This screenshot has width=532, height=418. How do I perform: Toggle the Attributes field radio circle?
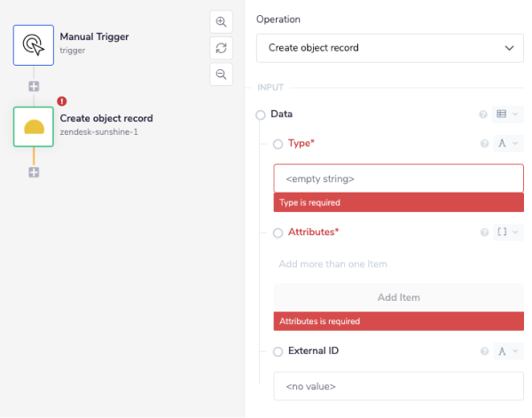pyautogui.click(x=278, y=233)
